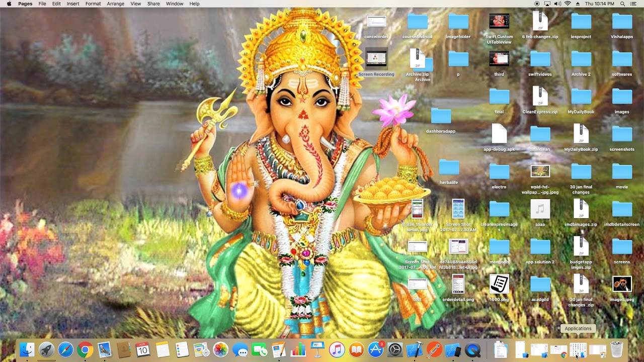Screen dimensions: 644x362
Task: Open QuickTime Player from the dock
Action: coord(472,349)
